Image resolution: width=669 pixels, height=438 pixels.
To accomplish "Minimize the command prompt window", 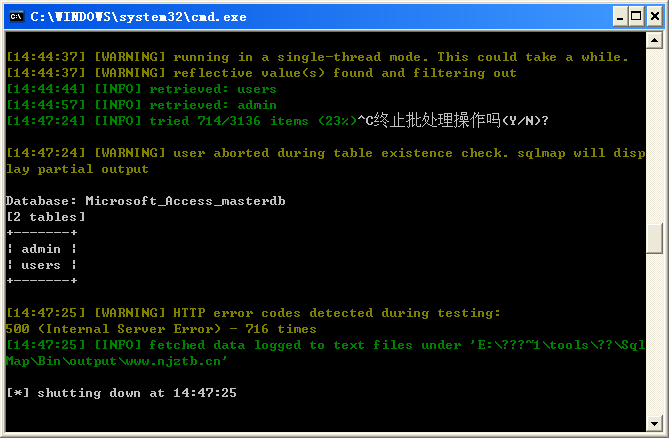I will coord(620,17).
